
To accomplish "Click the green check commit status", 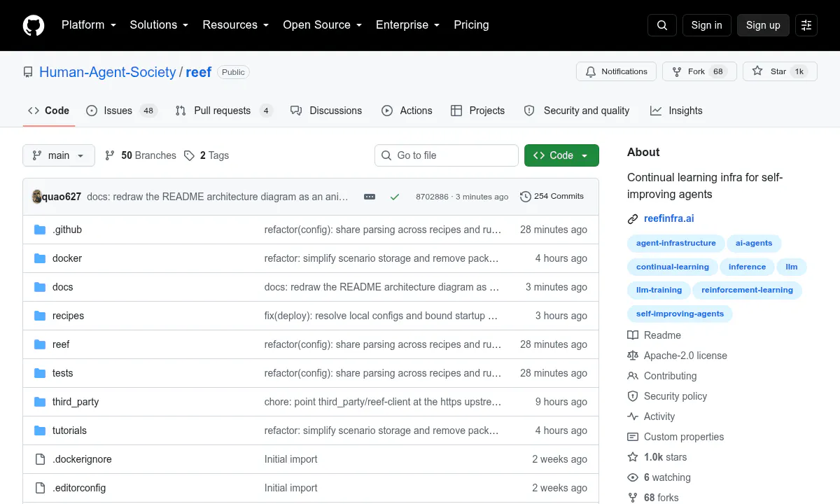I will point(395,197).
